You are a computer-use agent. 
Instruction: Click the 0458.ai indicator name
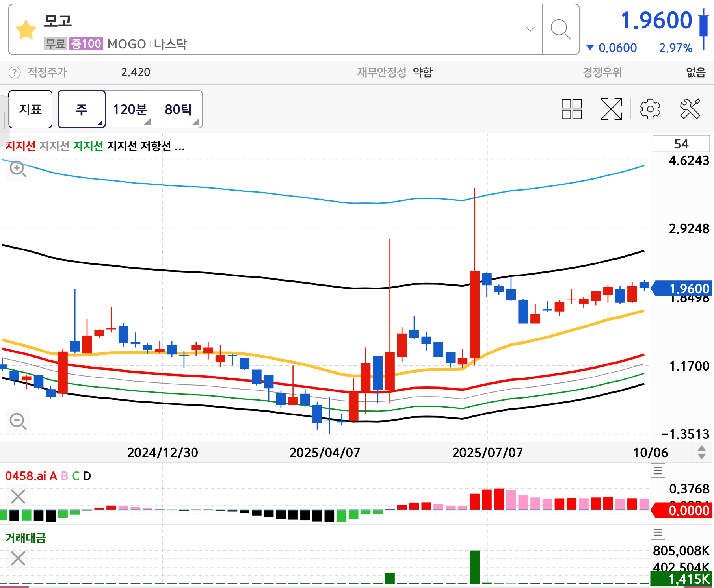(26, 476)
